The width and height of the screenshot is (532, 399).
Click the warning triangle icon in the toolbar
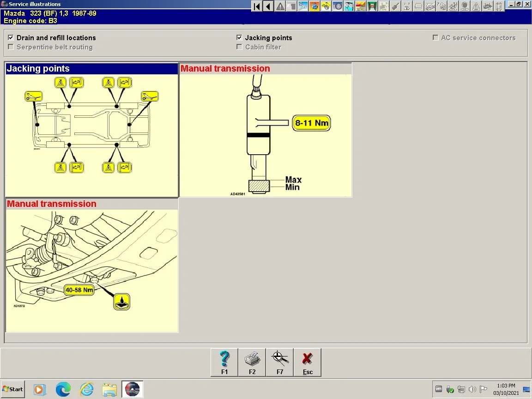tap(279, 6)
